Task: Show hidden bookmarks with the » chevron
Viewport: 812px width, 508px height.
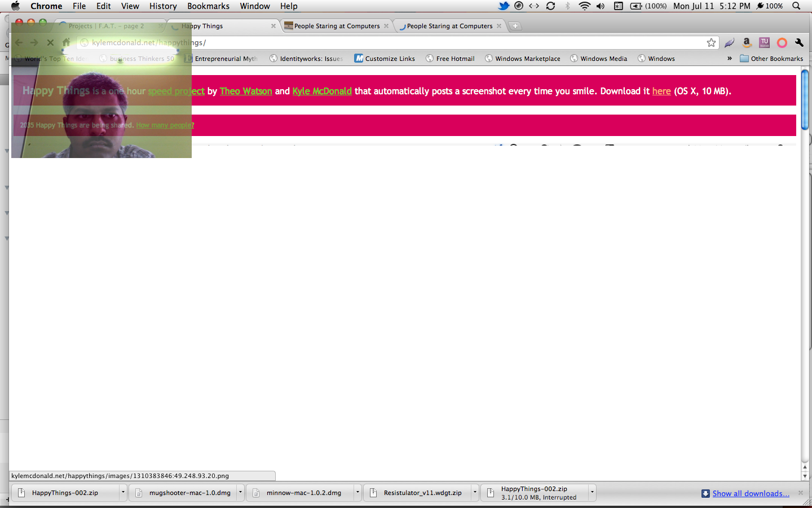Action: (x=729, y=58)
